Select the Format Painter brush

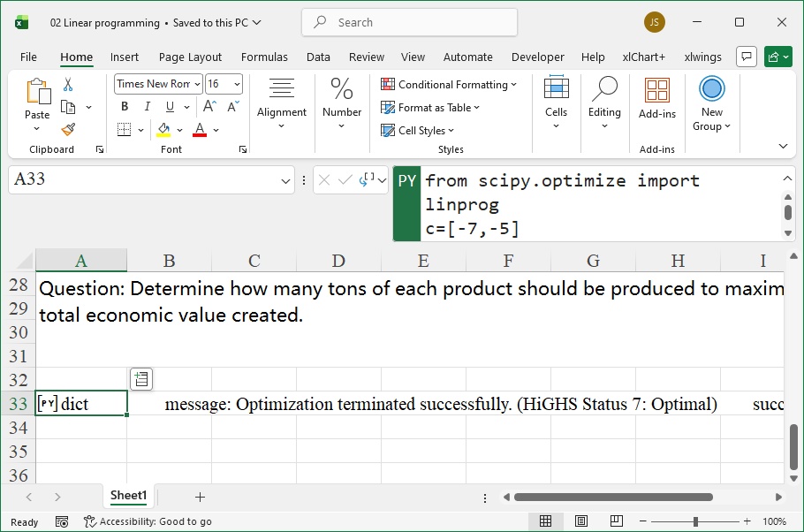(x=68, y=129)
